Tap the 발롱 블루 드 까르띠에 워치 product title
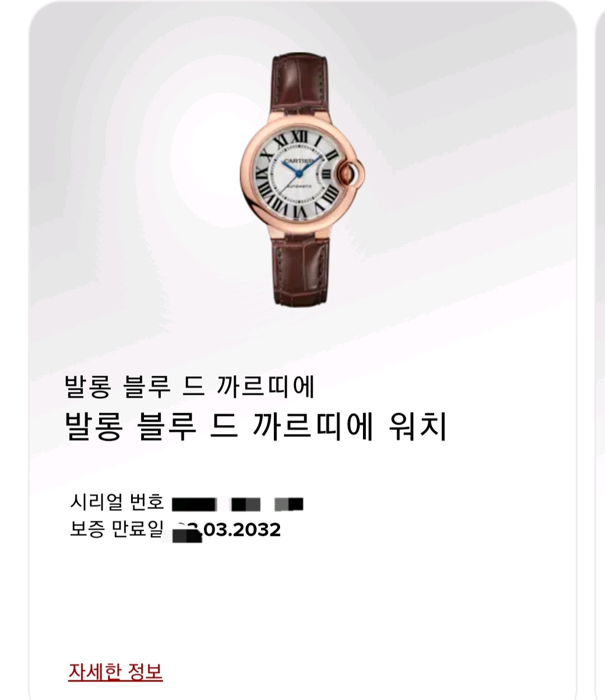The height and width of the screenshot is (700, 605). tap(256, 427)
